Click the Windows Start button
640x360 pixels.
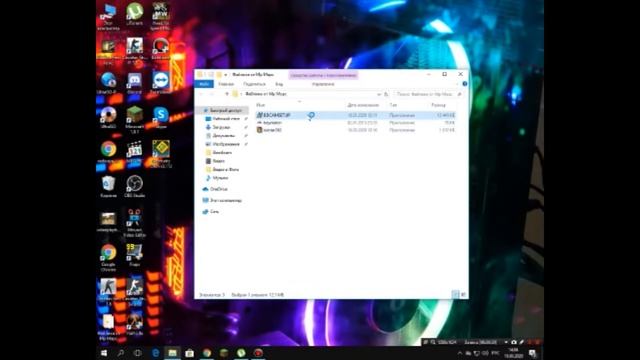click(x=104, y=353)
